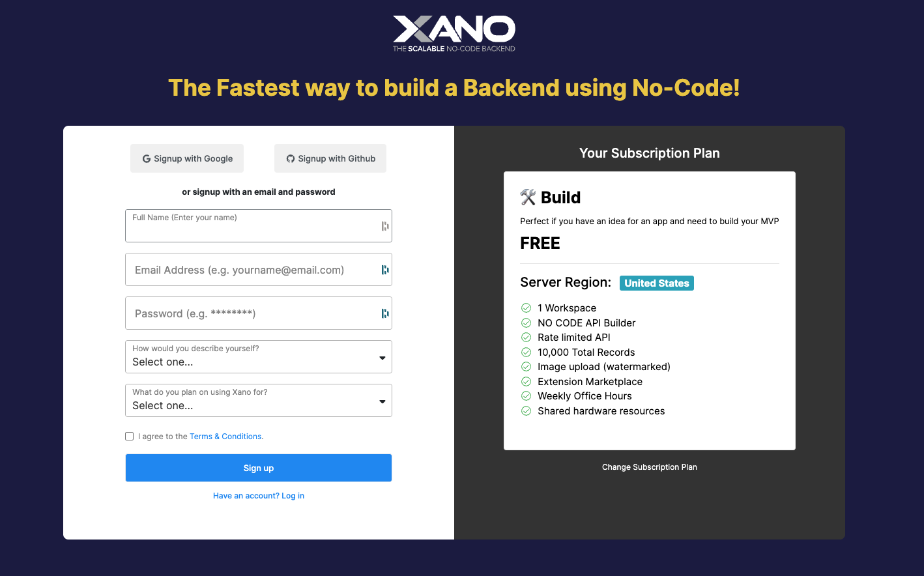Expand 'What do you plan on using Xano for?' dropdown
Image resolution: width=924 pixels, height=576 pixels.
258,401
